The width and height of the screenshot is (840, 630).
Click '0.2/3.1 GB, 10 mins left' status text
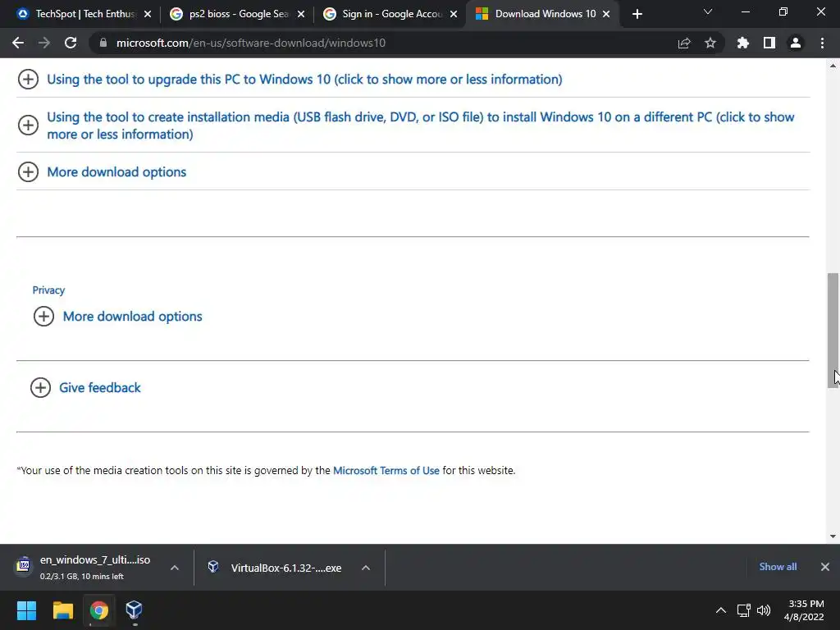pyautogui.click(x=81, y=577)
